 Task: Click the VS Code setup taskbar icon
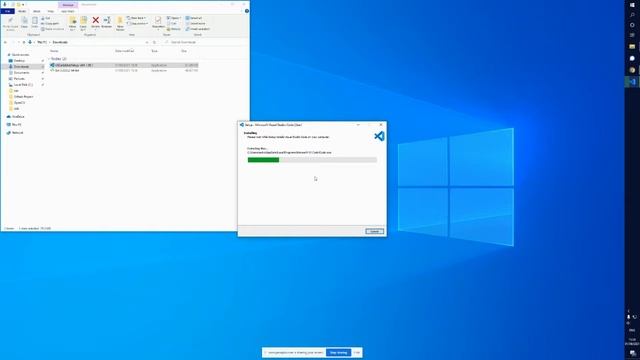(632, 82)
